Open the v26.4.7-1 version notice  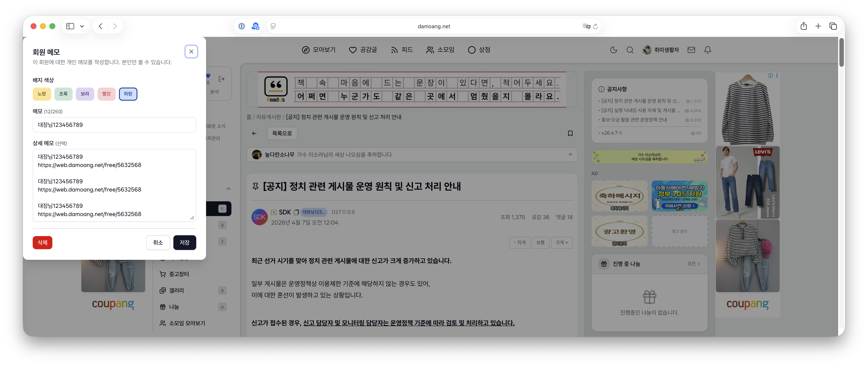coord(611,133)
